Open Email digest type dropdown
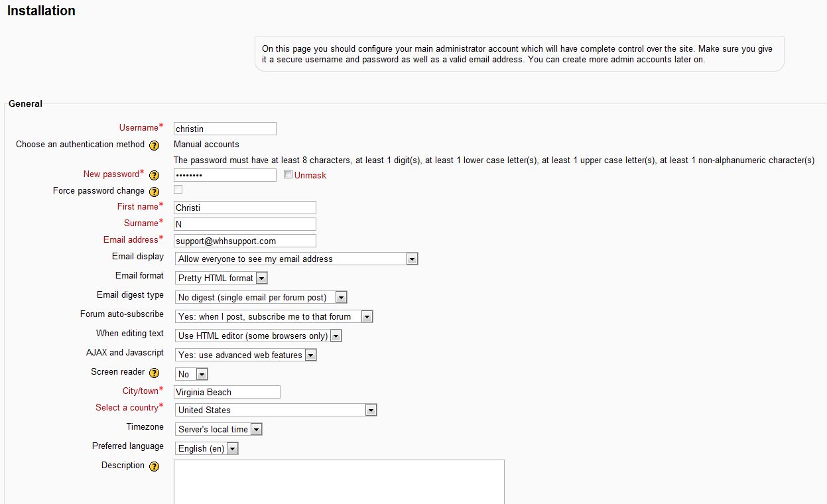The image size is (827, 504). point(261,297)
